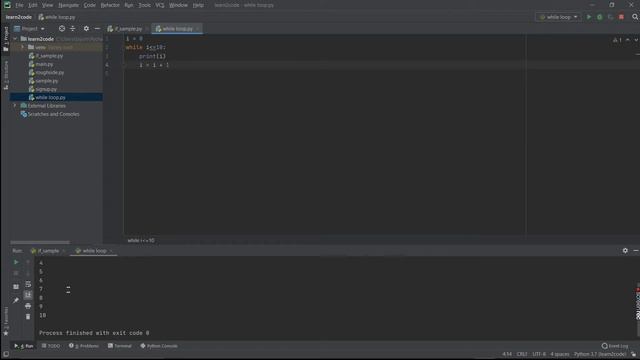
Task: Open the Python Console tool window
Action: coord(159,346)
